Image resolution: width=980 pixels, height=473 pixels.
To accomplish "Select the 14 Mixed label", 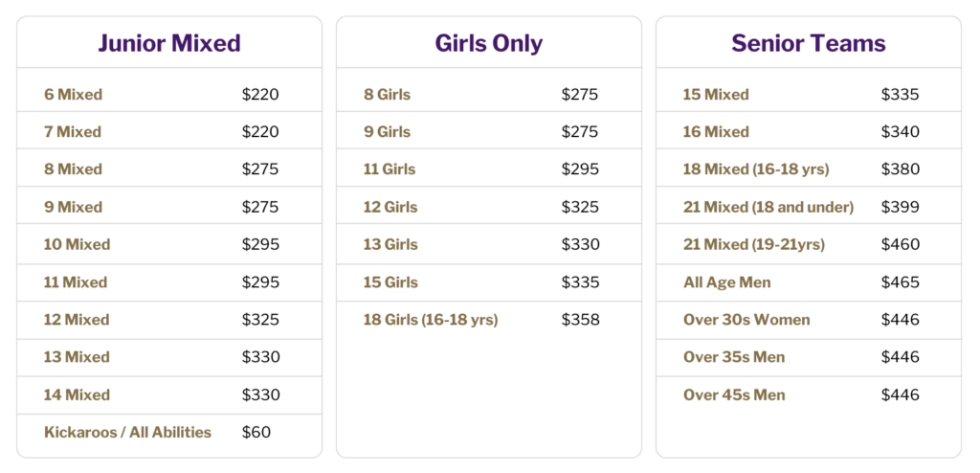I will tap(77, 394).
